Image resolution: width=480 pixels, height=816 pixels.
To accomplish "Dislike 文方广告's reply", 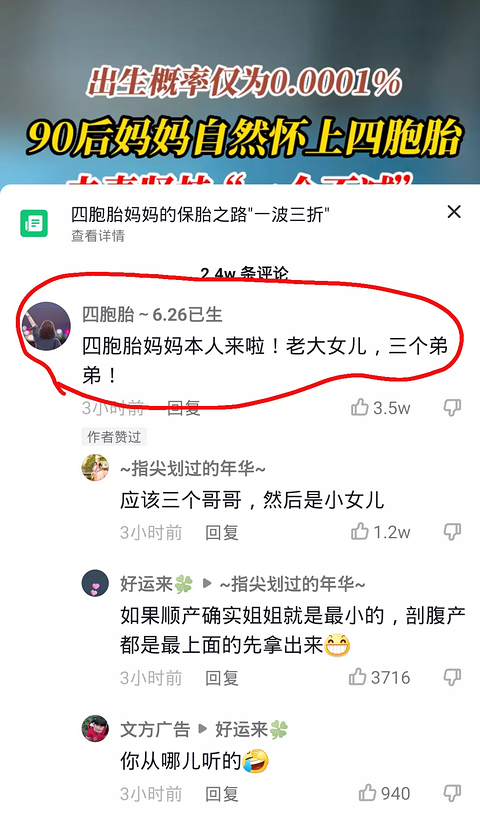I will [452, 793].
